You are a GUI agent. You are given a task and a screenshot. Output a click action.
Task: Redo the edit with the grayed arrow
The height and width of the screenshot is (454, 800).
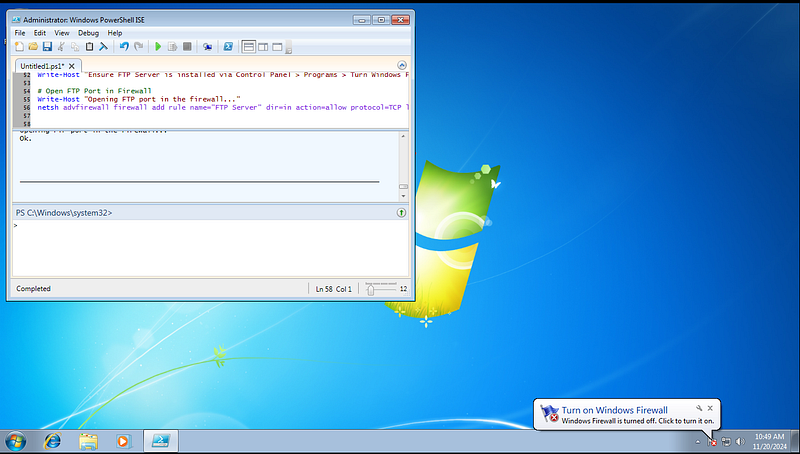point(138,47)
